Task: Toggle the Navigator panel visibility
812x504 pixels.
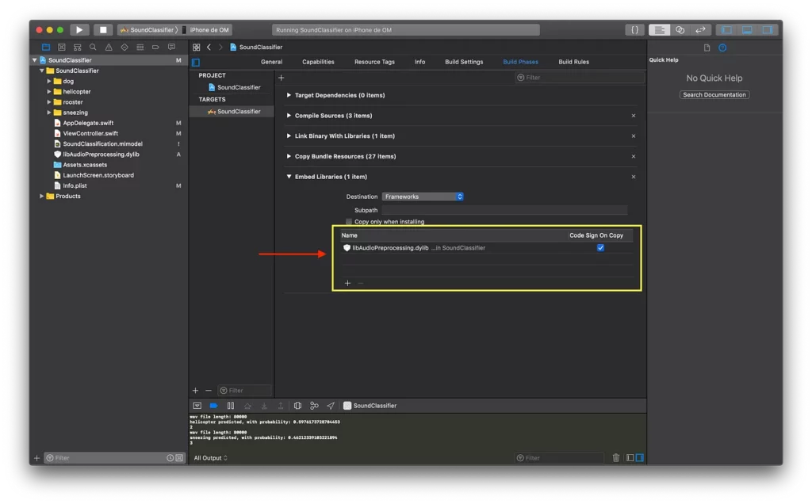Action: (726, 30)
